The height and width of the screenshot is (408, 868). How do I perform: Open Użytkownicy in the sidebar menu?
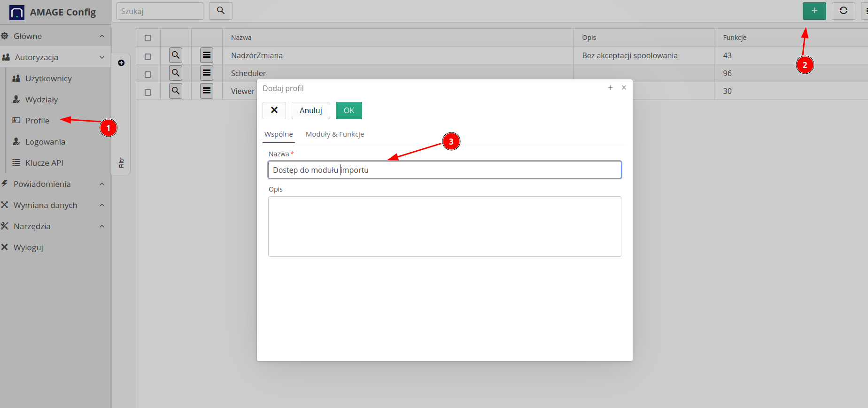click(x=48, y=78)
